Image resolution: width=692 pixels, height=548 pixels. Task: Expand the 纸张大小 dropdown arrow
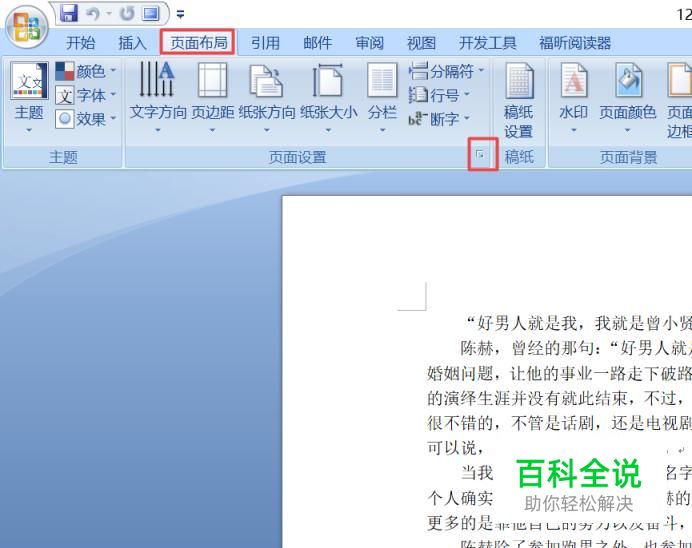(328, 130)
